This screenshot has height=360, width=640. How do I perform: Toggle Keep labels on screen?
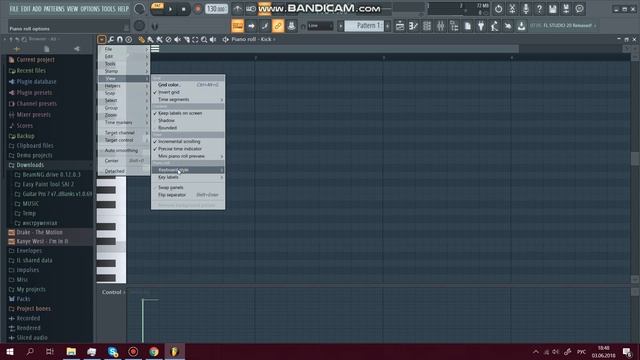[x=188, y=113]
